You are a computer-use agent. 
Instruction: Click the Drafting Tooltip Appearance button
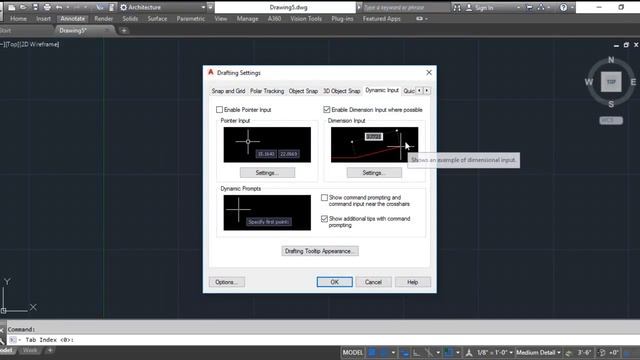[320, 251]
